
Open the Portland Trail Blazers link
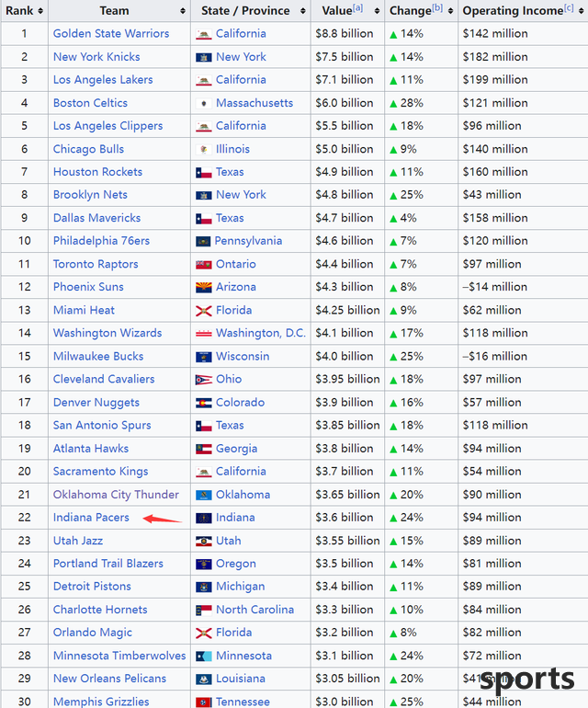(108, 564)
